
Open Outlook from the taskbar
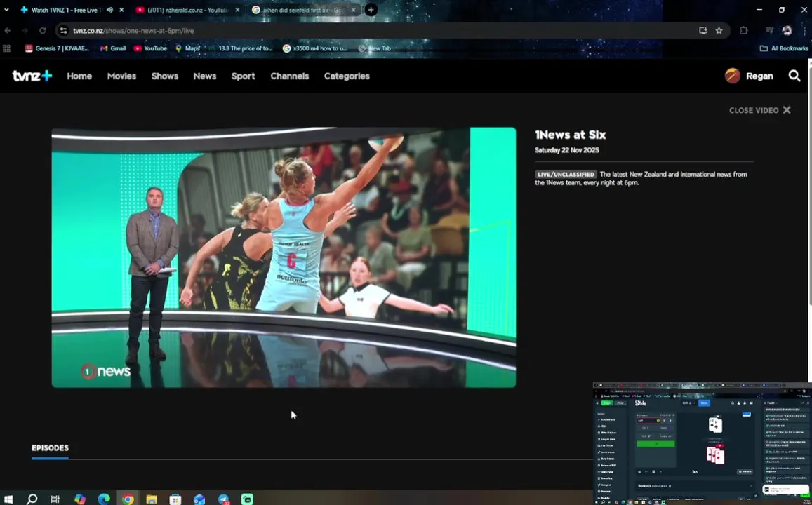pos(199,499)
